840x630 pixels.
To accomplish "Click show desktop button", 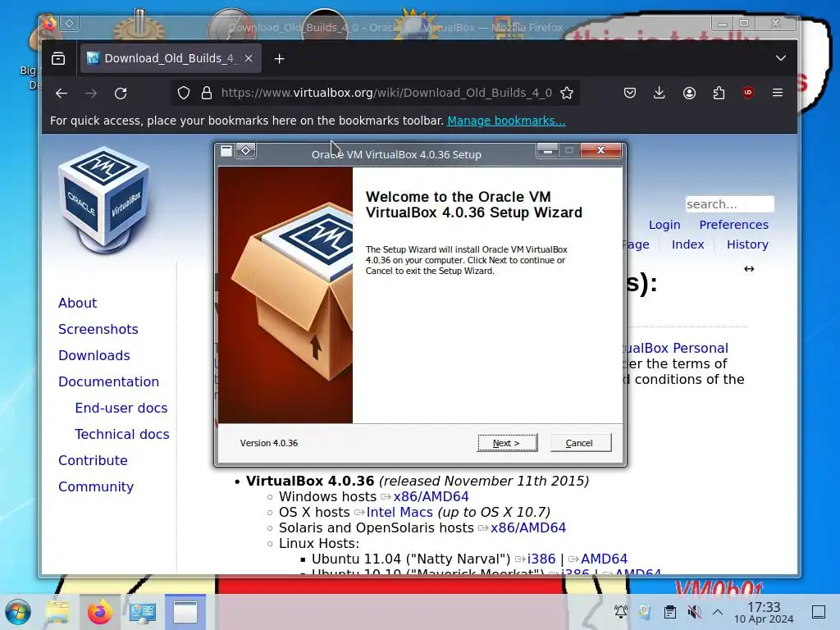I will click(819, 612).
